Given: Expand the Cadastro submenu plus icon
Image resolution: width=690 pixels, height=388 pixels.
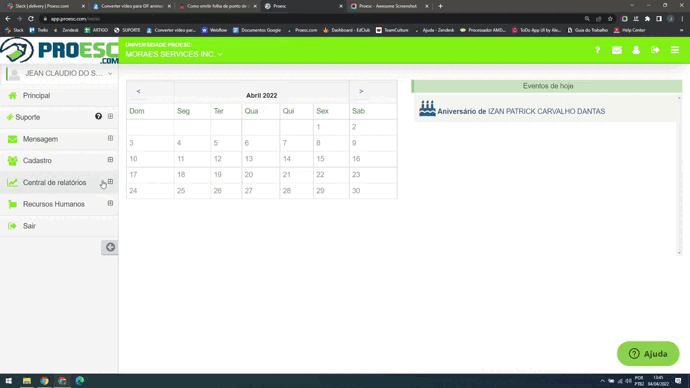Looking at the screenshot, I should point(110,160).
